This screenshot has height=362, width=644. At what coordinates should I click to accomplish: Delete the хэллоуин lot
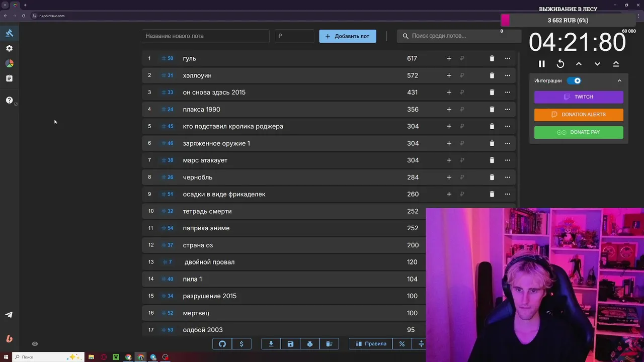pos(492,75)
